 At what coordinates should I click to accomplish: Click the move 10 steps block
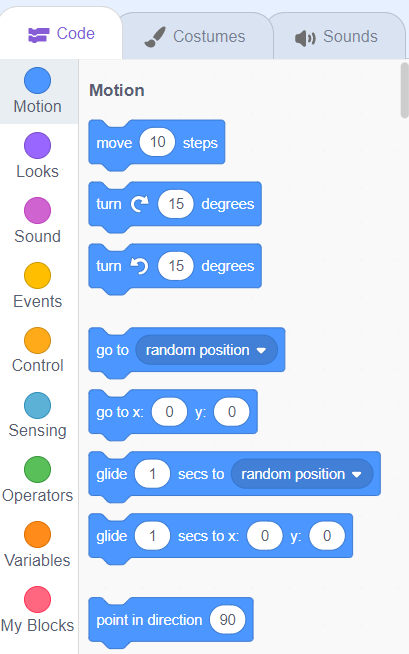(157, 144)
